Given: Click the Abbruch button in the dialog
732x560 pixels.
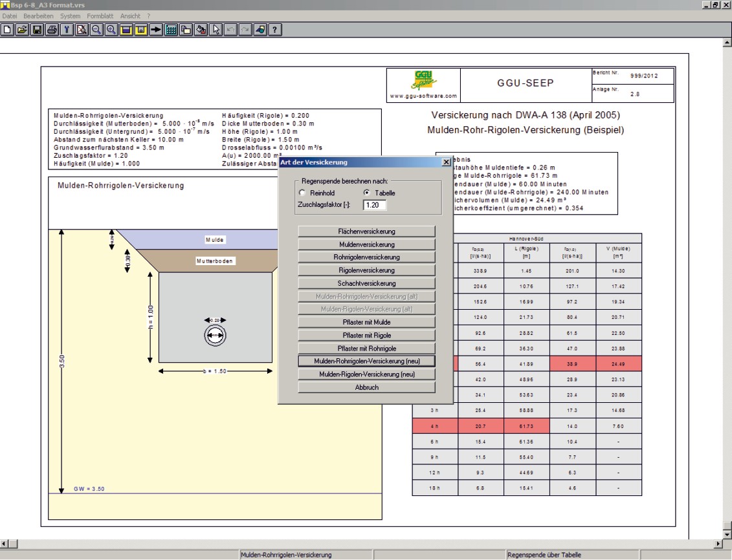Looking at the screenshot, I should 366,387.
